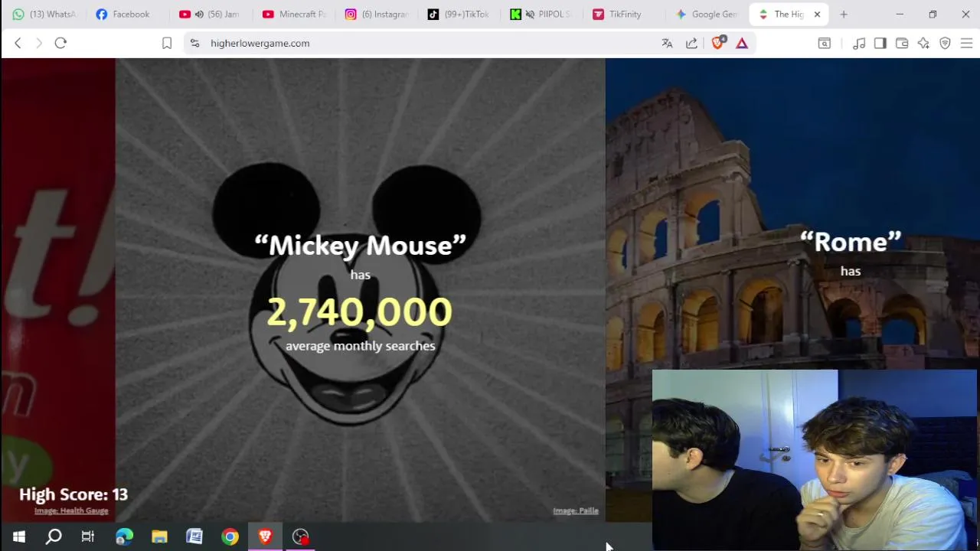Switch to the Google Gemini tab
The image size is (980, 551).
(x=704, y=15)
